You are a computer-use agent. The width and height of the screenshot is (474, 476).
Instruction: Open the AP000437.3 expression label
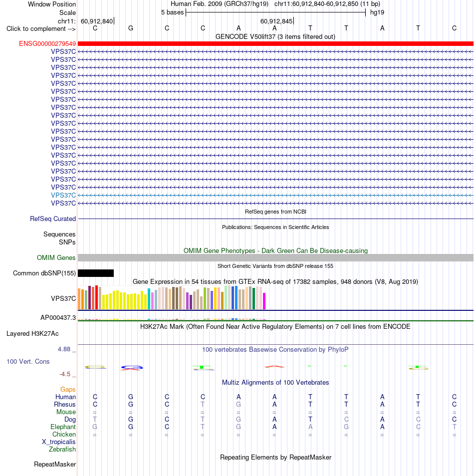pyautogui.click(x=58, y=317)
